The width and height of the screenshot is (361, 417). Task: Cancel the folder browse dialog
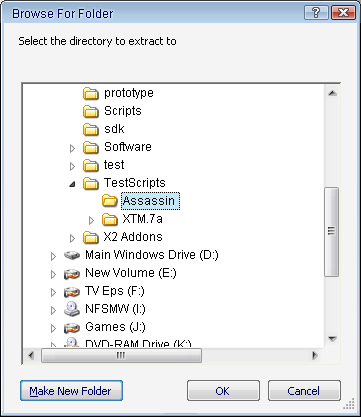click(304, 391)
